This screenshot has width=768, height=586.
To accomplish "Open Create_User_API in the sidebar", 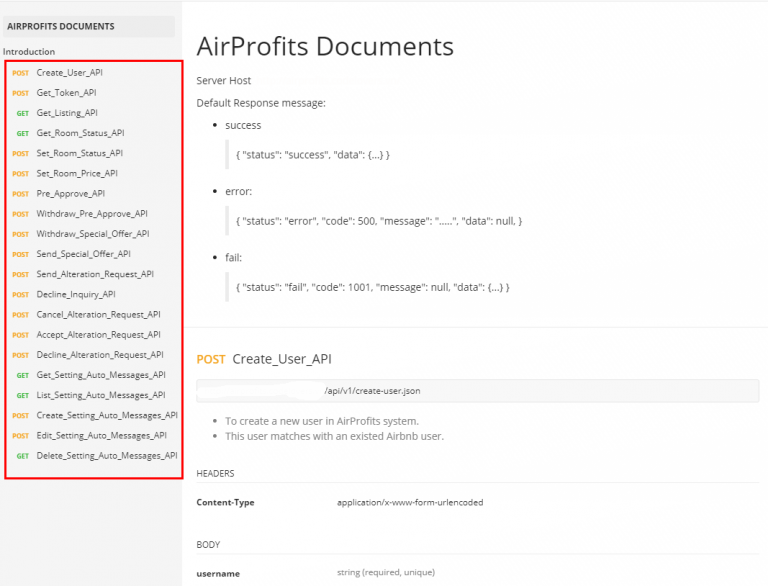I will [69, 72].
